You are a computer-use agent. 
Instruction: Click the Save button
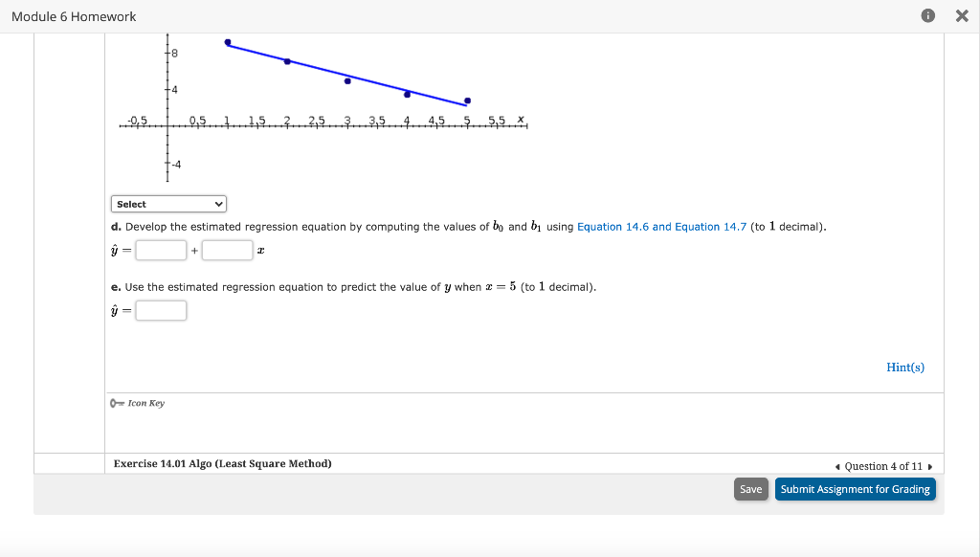750,488
